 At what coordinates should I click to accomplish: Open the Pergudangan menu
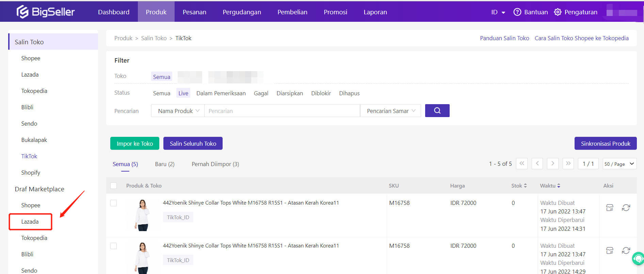click(x=242, y=12)
